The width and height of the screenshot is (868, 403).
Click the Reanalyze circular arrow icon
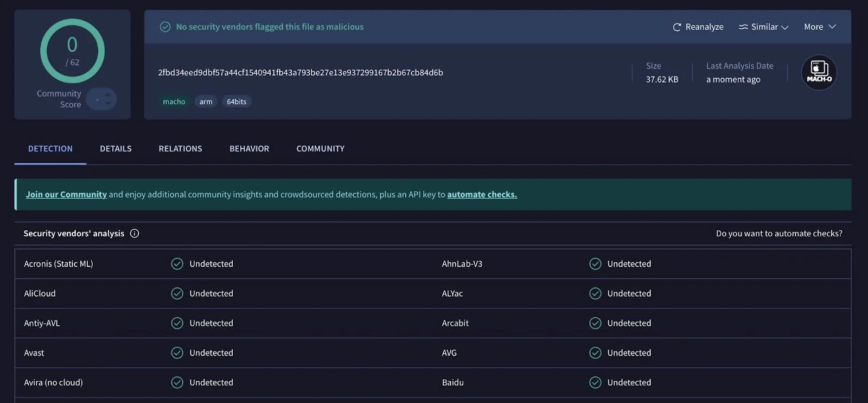click(x=677, y=27)
